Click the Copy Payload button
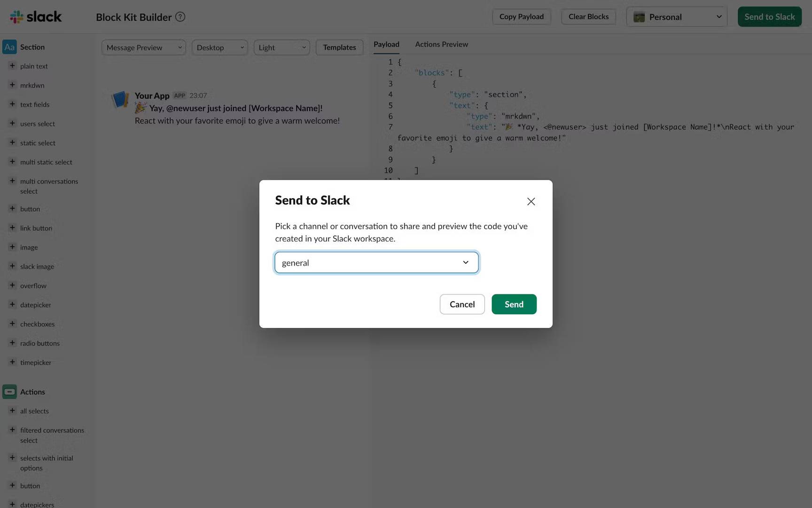The height and width of the screenshot is (508, 812). [x=522, y=17]
